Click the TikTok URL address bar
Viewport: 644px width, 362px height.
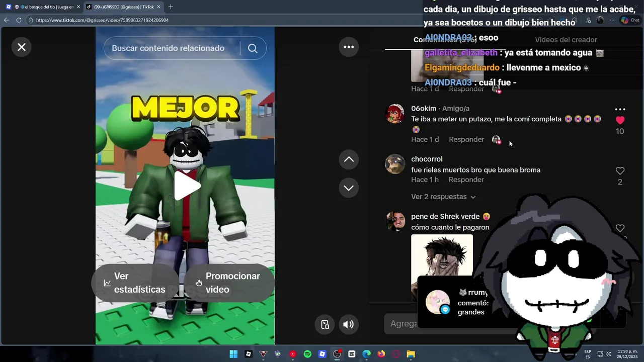tap(102, 20)
